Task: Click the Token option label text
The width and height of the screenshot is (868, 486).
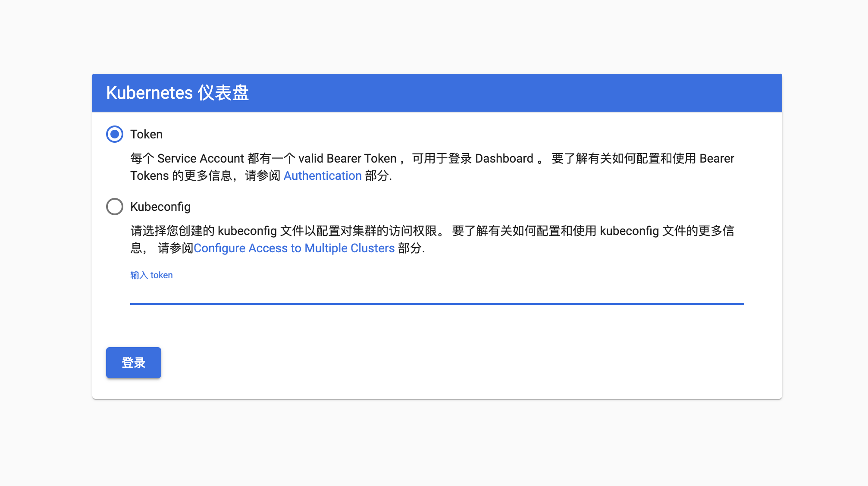Action: click(146, 134)
